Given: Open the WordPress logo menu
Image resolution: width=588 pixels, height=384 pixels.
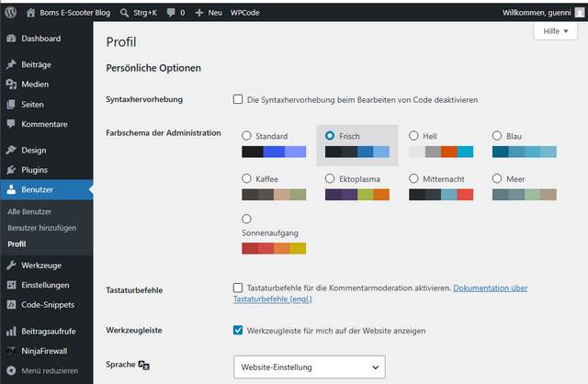Looking at the screenshot, I should click(10, 12).
